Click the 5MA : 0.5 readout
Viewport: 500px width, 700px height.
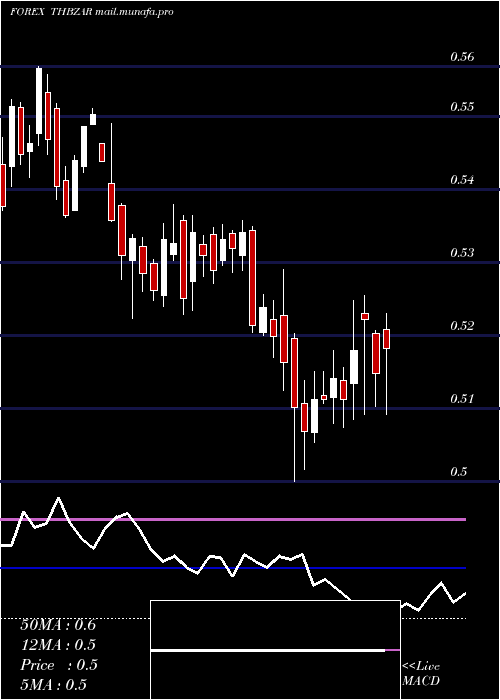click(x=54, y=685)
